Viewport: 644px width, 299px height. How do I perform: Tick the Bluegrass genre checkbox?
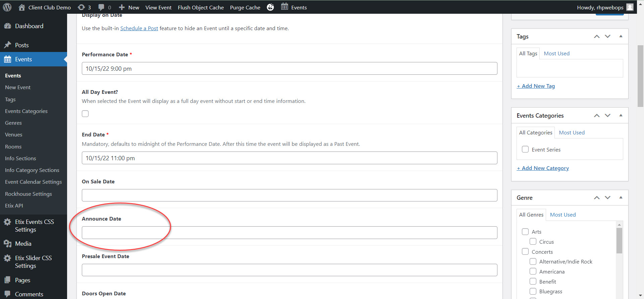tap(533, 291)
